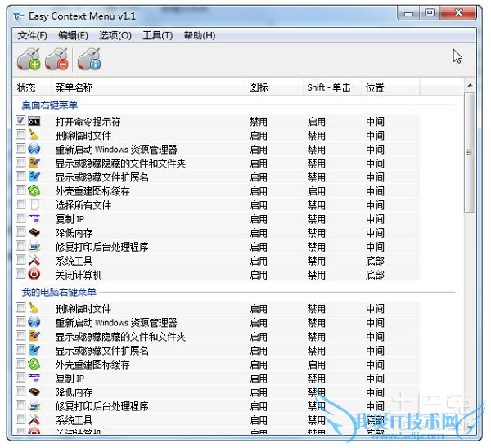Click broom icon in 我的电脑右键菜单 group
Image resolution: width=491 pixels, height=448 pixels.
click(x=34, y=308)
